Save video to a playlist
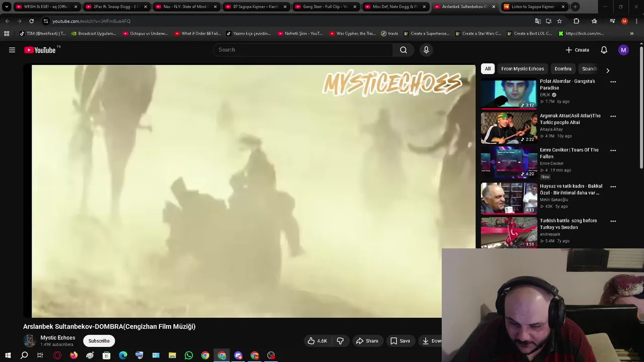Image resolution: width=644 pixels, height=362 pixels. (x=400, y=341)
